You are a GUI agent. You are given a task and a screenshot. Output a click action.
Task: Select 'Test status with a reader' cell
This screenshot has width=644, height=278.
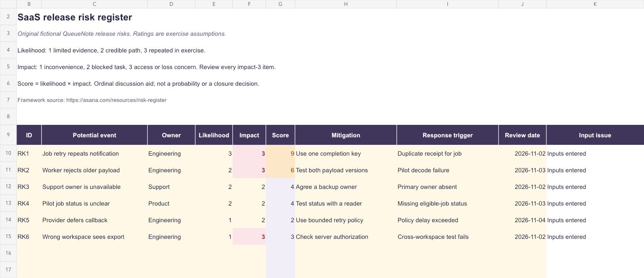[346, 204]
